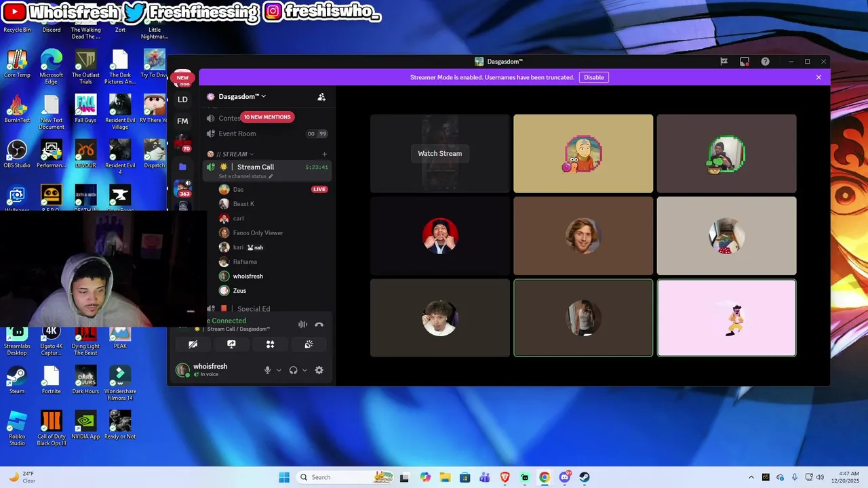Open the Discord help question mark icon

pyautogui.click(x=765, y=62)
